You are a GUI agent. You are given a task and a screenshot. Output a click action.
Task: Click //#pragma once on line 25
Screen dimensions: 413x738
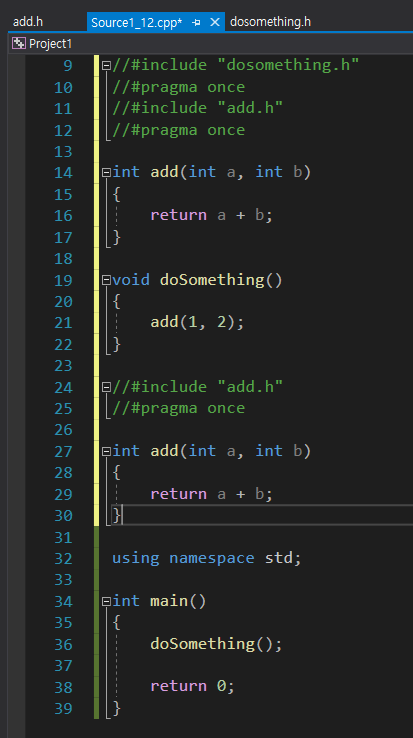click(178, 408)
